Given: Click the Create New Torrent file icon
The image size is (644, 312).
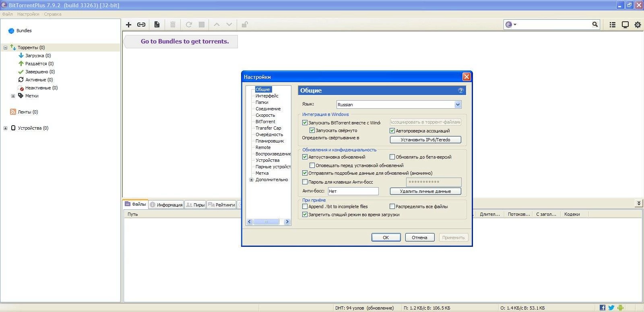Looking at the screenshot, I should pyautogui.click(x=157, y=25).
